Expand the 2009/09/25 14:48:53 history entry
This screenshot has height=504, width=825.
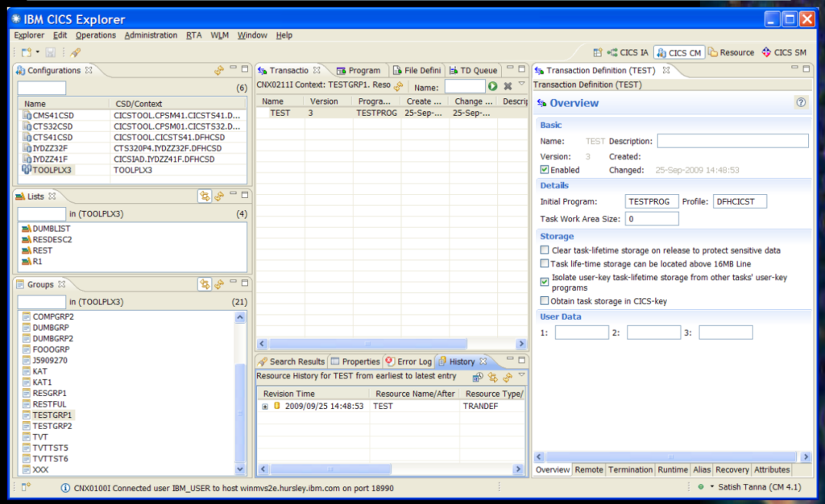[x=265, y=407]
